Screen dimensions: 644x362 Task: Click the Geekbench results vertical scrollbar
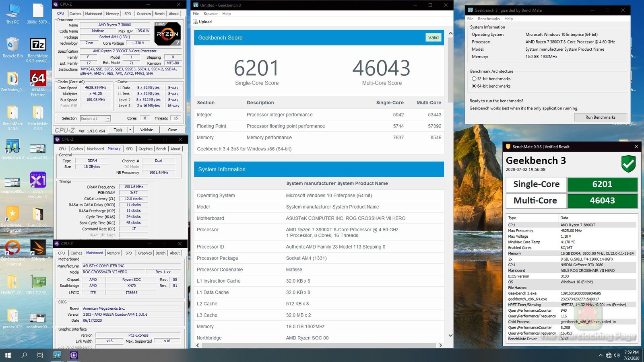pos(450,80)
